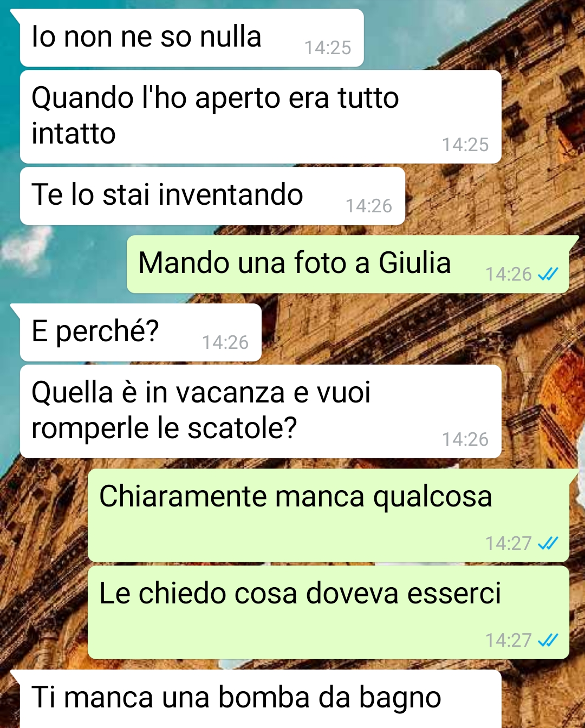The image size is (585, 728).
Task: Select the 'E perché?' message
Action: (141, 332)
